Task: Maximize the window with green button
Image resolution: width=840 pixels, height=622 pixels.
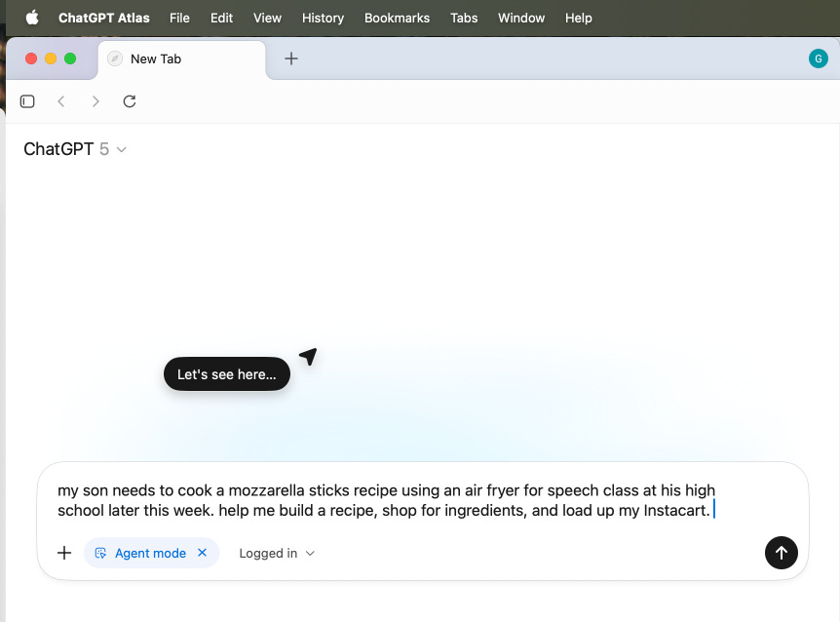Action: point(70,58)
